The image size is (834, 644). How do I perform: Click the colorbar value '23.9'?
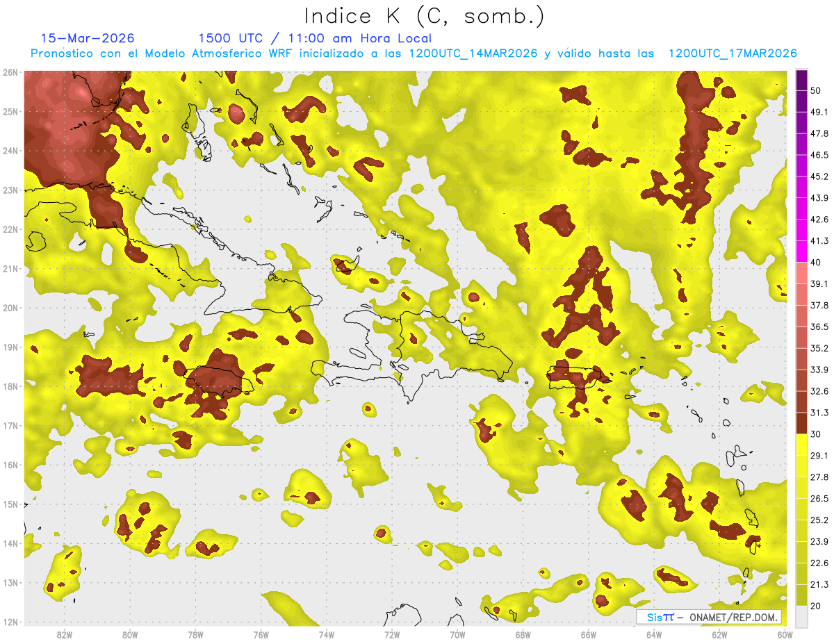(x=819, y=541)
